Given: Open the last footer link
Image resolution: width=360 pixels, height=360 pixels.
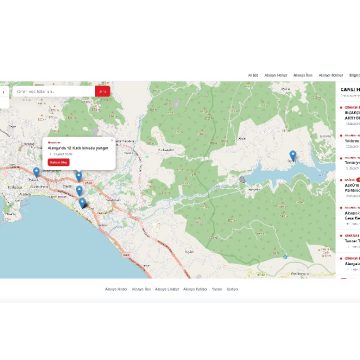Looking at the screenshot, I should tap(232, 289).
